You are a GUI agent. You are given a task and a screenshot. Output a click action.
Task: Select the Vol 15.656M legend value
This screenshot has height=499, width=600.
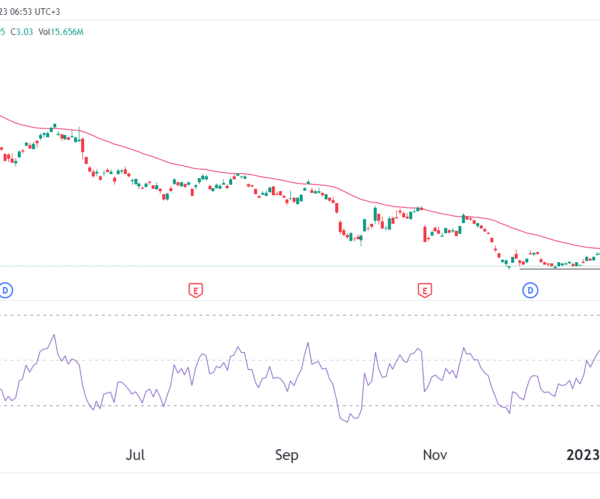(61, 32)
